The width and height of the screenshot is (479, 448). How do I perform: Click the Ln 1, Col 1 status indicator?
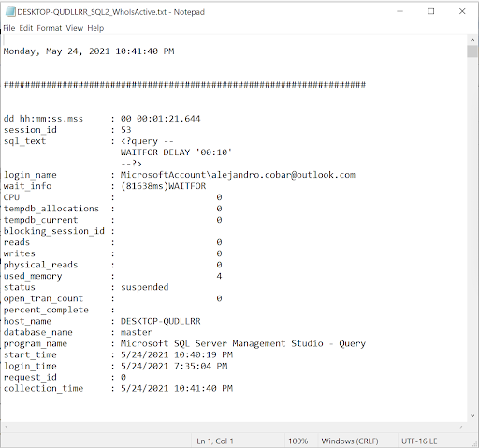tap(215, 441)
